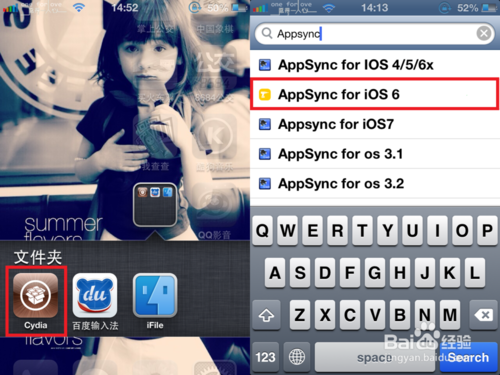
Task: Launch the Baidu input method app
Action: (95, 295)
